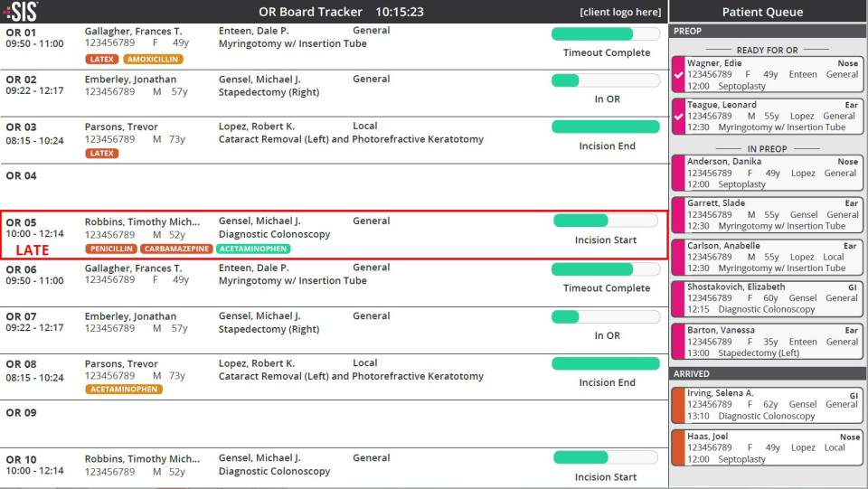868x489 pixels.
Task: Open the Carlson, Anabelle patient card
Action: point(768,257)
